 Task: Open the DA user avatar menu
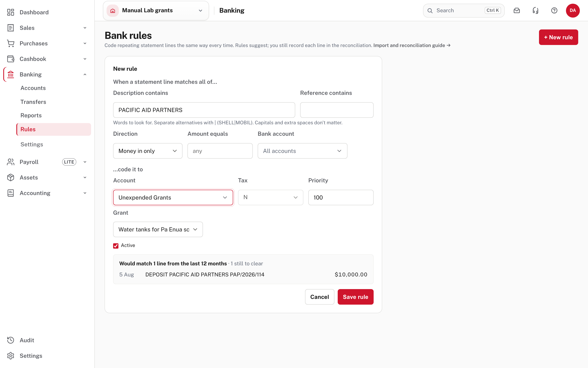point(573,10)
